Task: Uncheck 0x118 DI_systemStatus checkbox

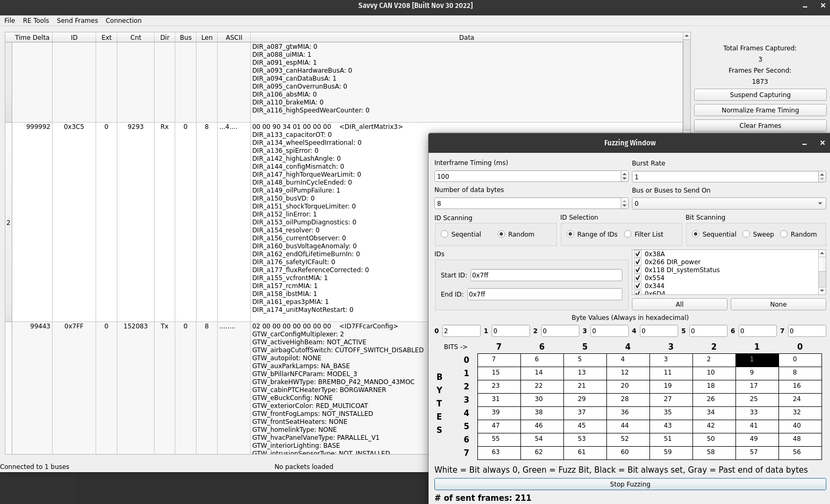Action: point(638,270)
